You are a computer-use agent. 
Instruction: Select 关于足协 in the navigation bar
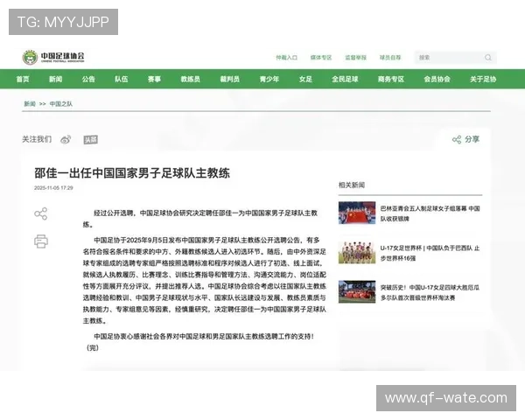(483, 79)
